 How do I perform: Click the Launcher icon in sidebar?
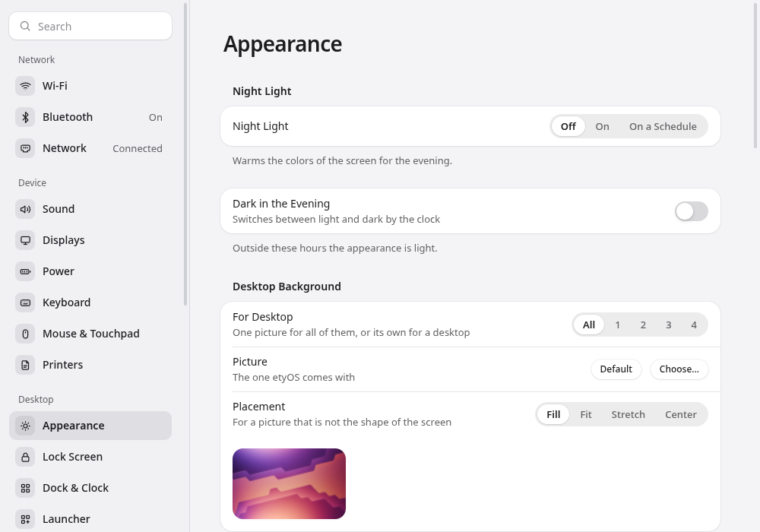[25, 519]
